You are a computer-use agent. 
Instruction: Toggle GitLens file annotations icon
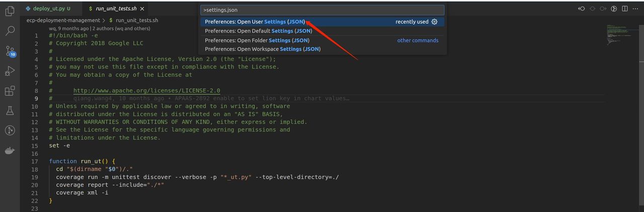click(x=614, y=9)
